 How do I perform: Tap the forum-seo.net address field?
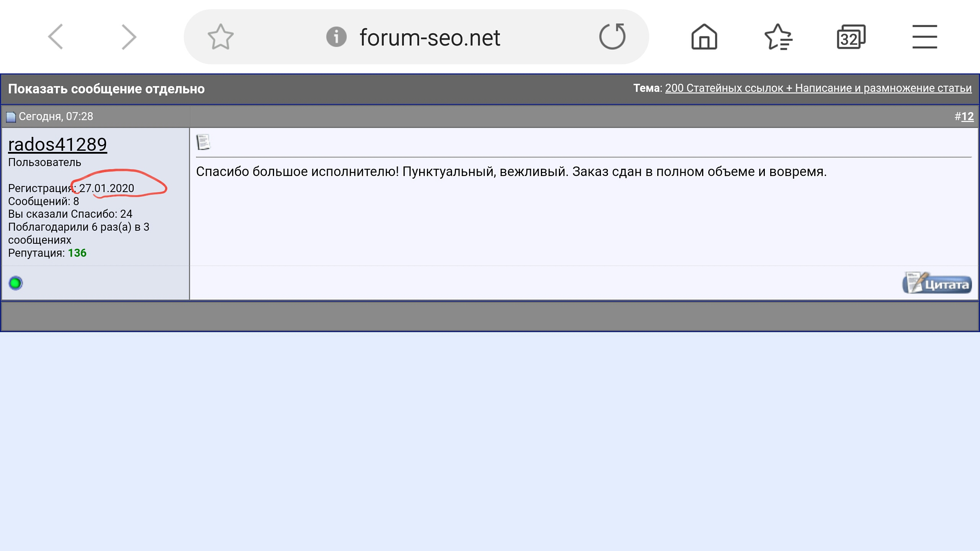(x=430, y=38)
